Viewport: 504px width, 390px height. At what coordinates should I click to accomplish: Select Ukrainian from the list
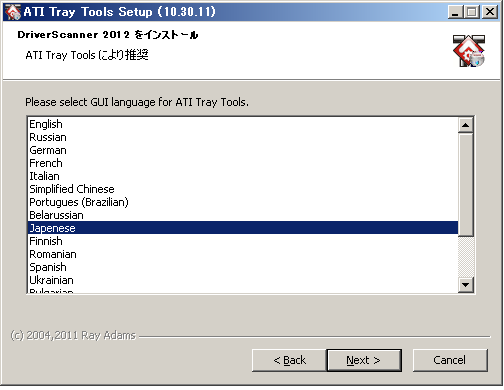click(x=243, y=280)
